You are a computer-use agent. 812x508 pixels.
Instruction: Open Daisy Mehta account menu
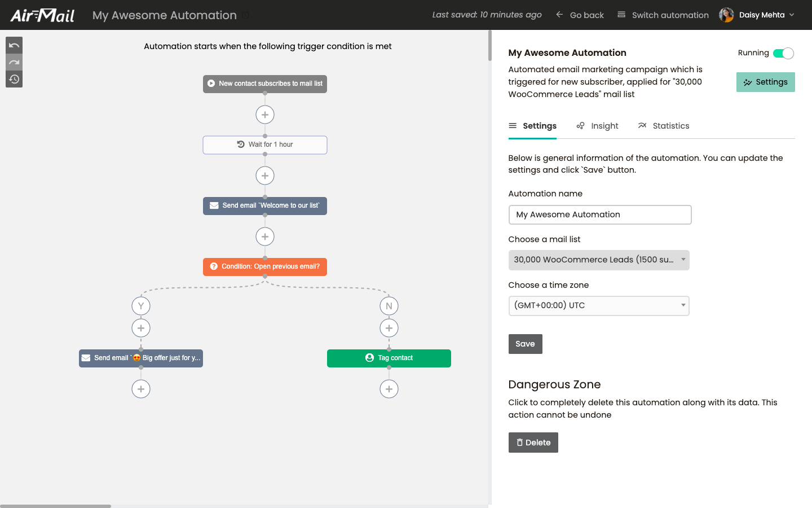click(757, 15)
